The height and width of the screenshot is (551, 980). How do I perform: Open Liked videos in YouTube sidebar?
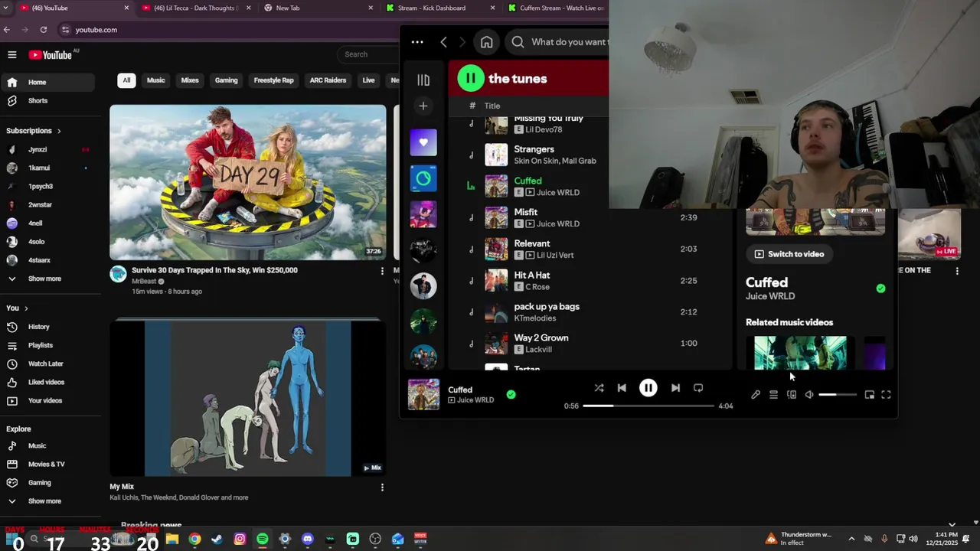[x=47, y=382]
